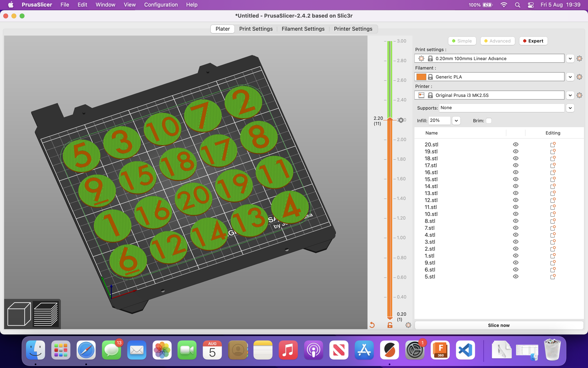Viewport: 588px width, 368px height.
Task: Click the editing icon for 15.stl
Action: tap(553, 179)
